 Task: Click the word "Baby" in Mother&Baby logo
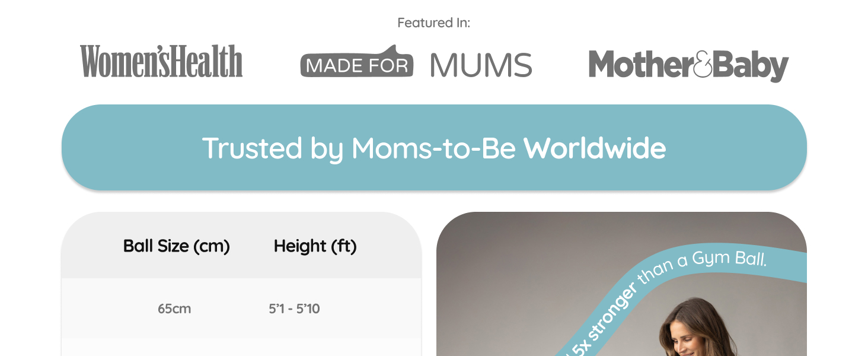point(751,66)
